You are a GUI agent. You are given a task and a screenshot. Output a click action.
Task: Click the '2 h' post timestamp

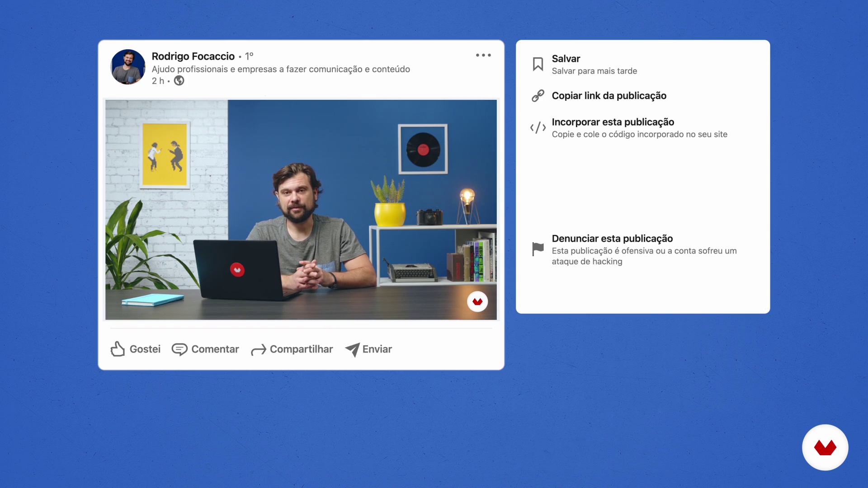tap(158, 81)
